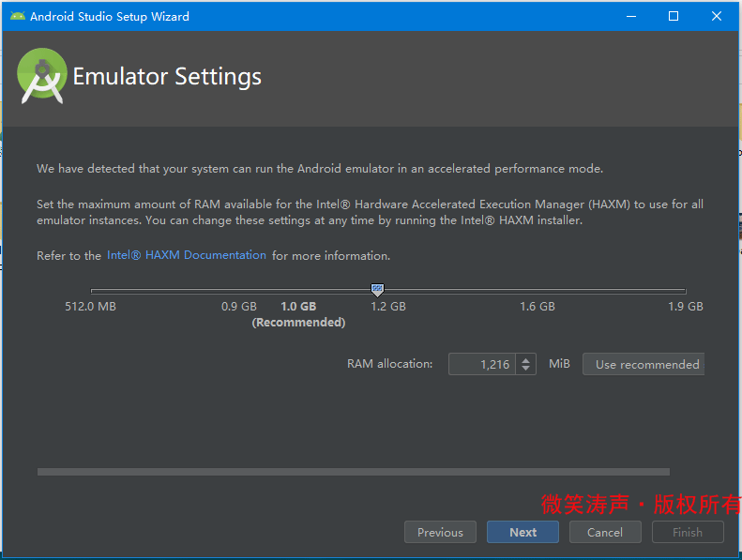
Task: Cancel the setup wizard
Action: click(x=605, y=532)
